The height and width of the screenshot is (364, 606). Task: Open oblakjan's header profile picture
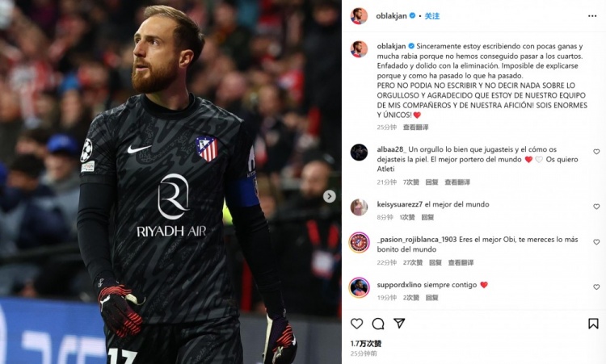coord(359,16)
